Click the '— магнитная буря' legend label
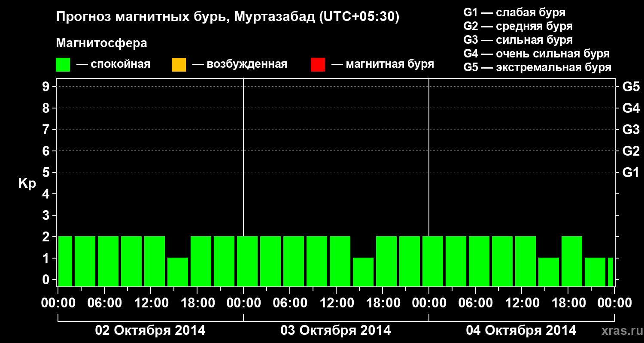 [x=383, y=65]
